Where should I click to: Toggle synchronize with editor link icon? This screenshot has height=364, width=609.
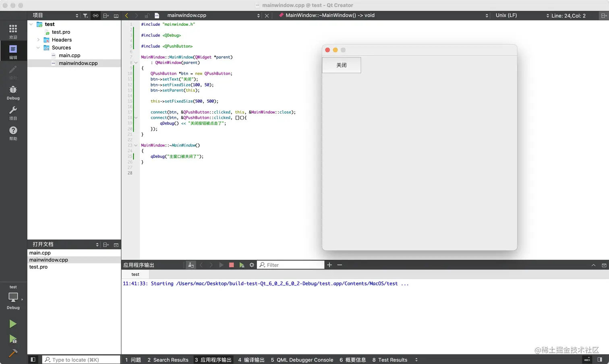[95, 16]
